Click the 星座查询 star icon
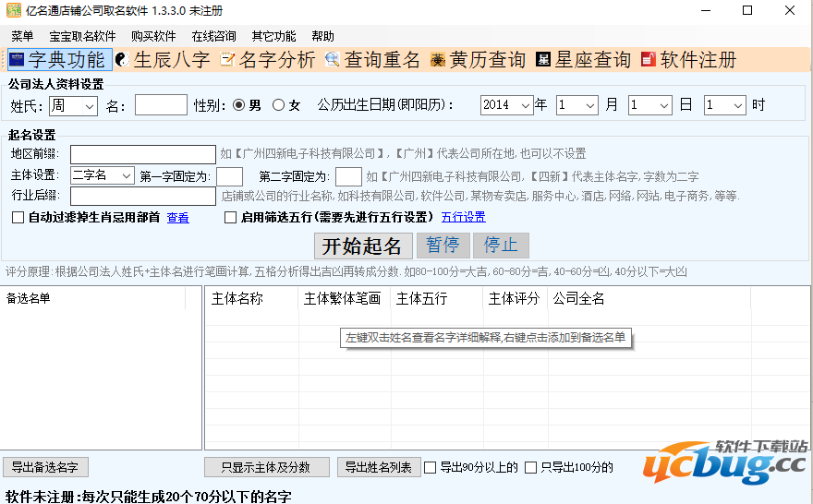813x504 pixels. point(543,60)
